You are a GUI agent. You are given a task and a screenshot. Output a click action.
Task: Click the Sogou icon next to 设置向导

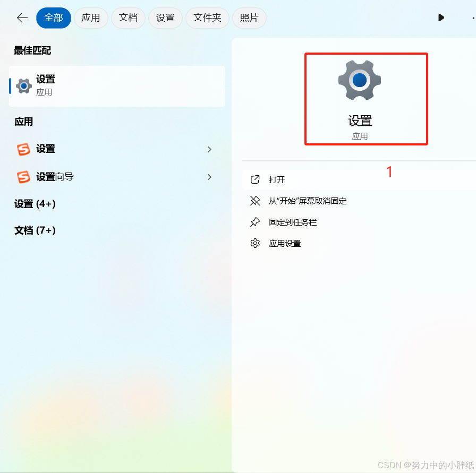click(23, 177)
